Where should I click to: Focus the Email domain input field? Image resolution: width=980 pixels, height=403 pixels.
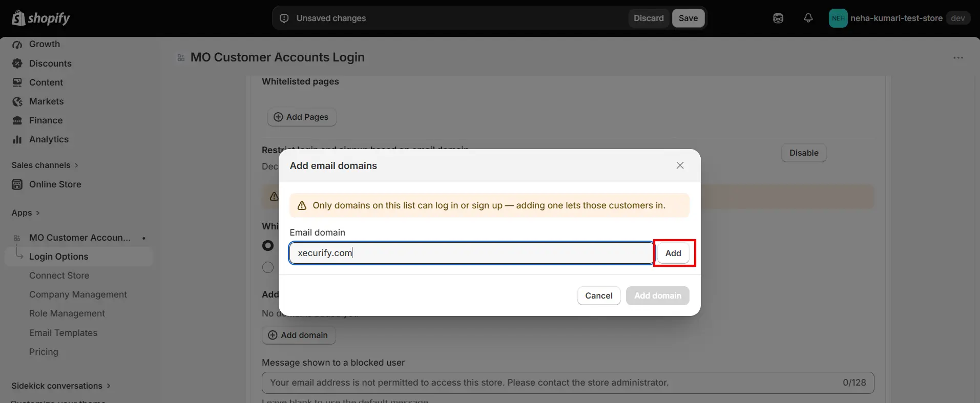coord(471,253)
